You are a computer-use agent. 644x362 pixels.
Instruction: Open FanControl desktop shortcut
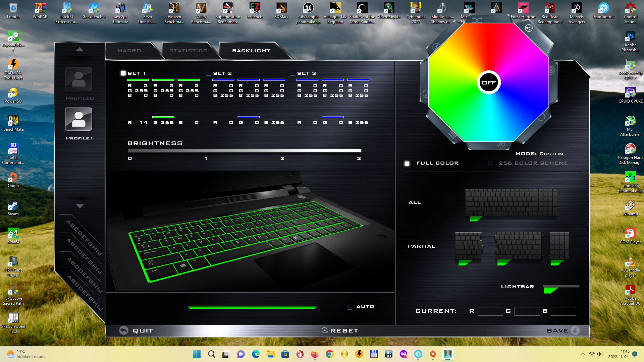point(603,11)
